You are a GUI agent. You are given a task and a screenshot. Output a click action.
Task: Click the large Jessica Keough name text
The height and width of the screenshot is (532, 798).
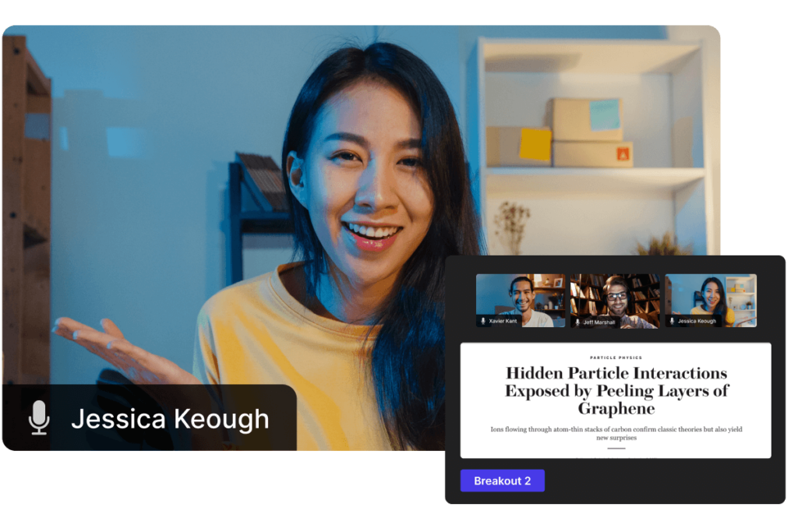(x=170, y=419)
